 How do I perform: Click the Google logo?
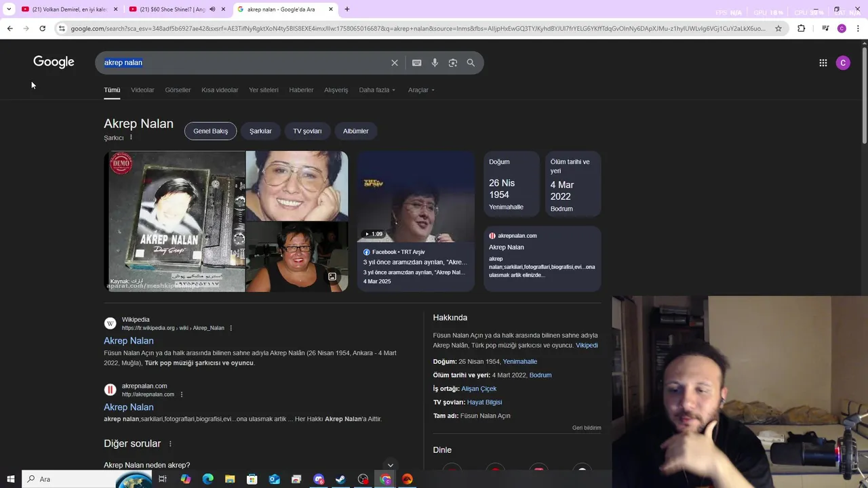point(54,62)
